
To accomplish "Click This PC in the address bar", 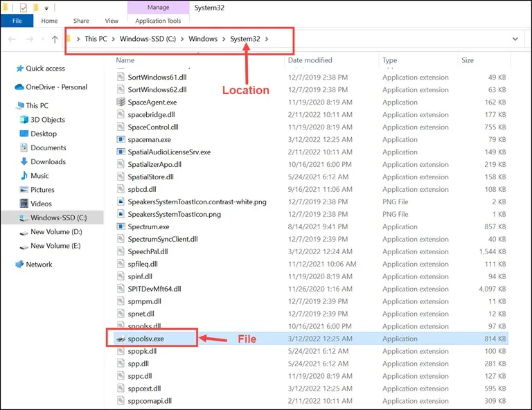I will tap(96, 39).
